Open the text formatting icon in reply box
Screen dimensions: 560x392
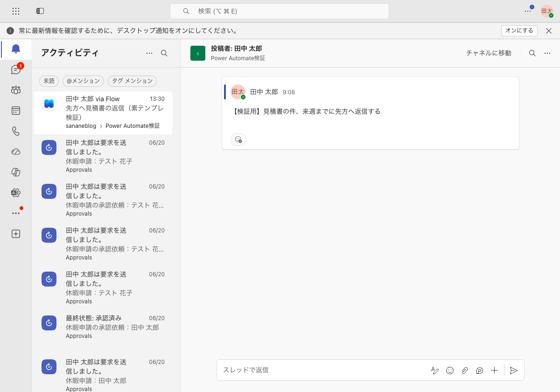[x=435, y=371]
